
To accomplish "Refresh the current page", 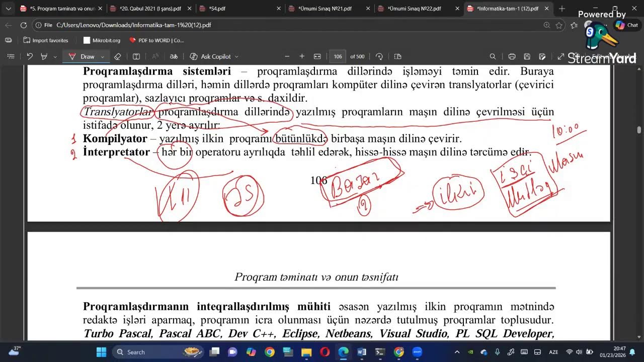I will 24,25.
